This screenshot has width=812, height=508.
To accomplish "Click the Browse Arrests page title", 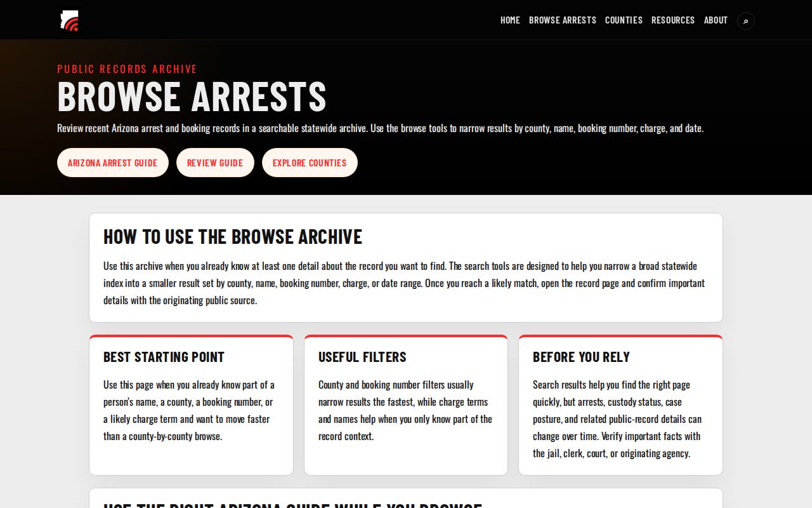I will [192, 97].
